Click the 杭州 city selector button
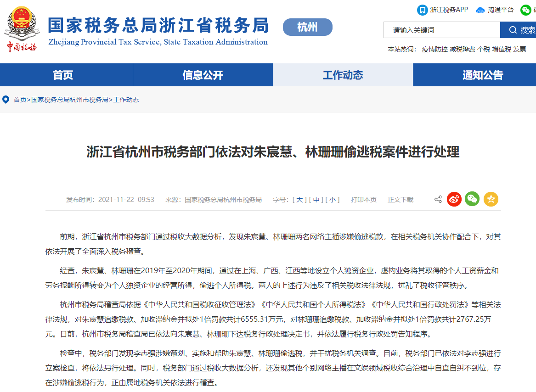This screenshot has height=392, width=536. point(307,27)
